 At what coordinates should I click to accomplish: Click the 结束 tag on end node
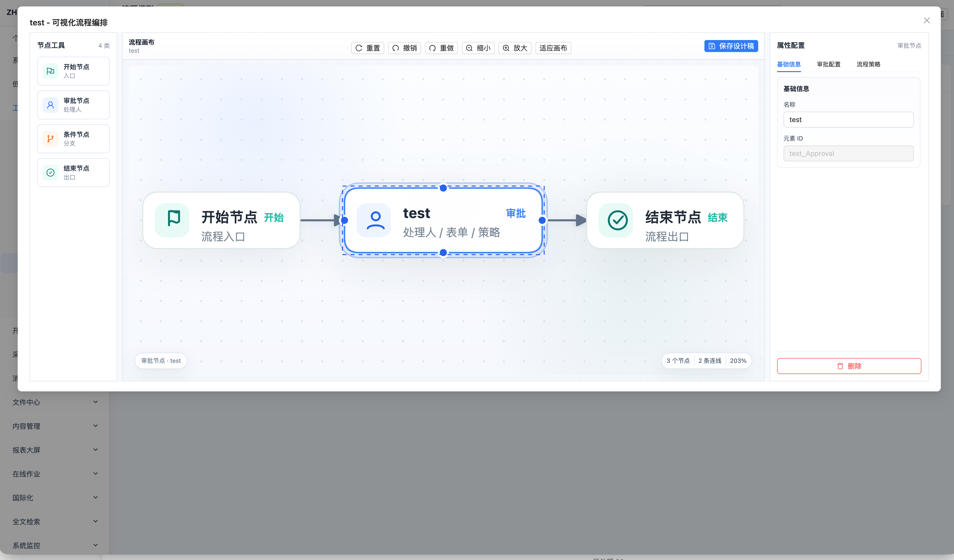[x=717, y=218]
